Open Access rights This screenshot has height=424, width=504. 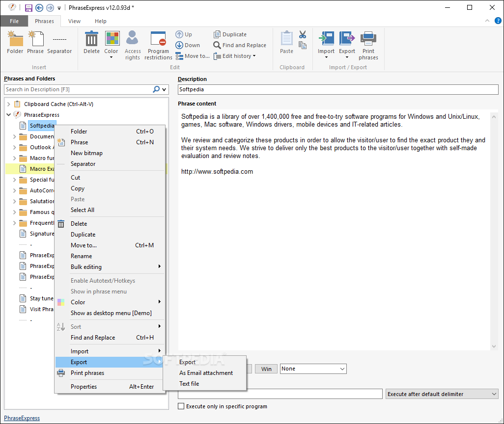(133, 45)
